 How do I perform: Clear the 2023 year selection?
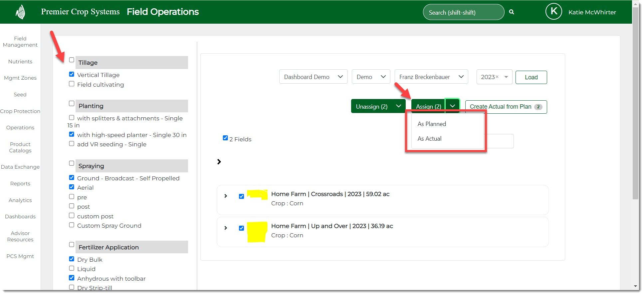pos(497,77)
